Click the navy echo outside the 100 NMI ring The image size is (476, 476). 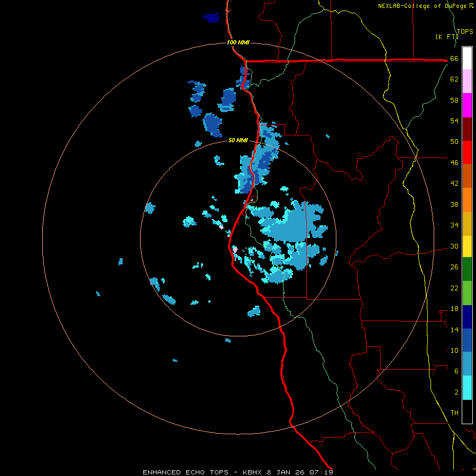coord(211,17)
